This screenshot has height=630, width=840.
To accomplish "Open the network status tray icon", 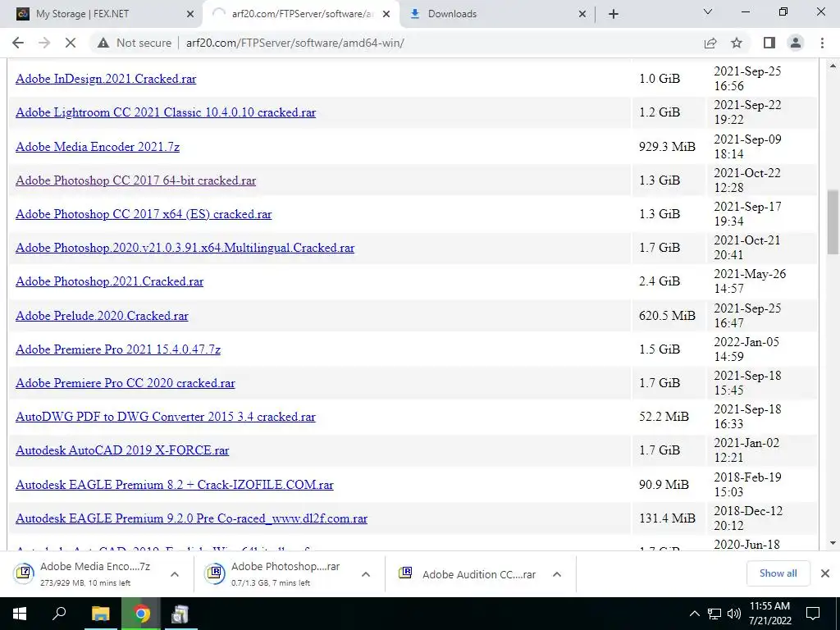I will [x=714, y=614].
